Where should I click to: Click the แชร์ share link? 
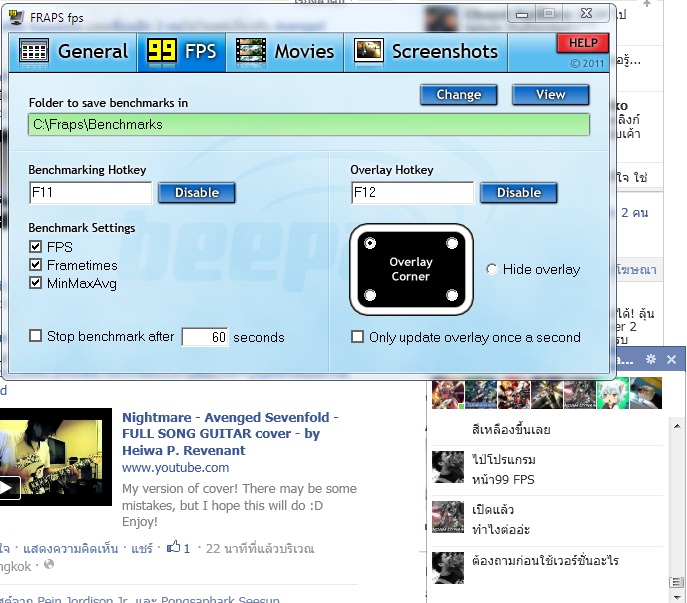pos(142,549)
